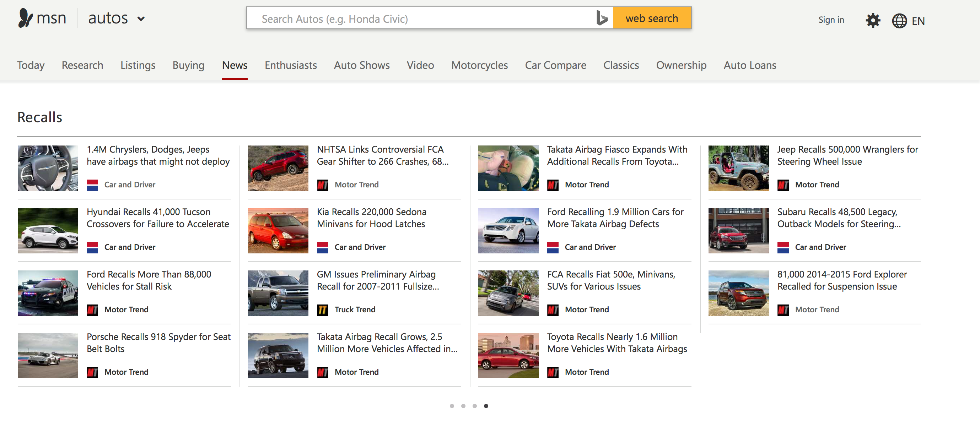This screenshot has width=980, height=428.
Task: Open settings gear icon
Action: 872,20
